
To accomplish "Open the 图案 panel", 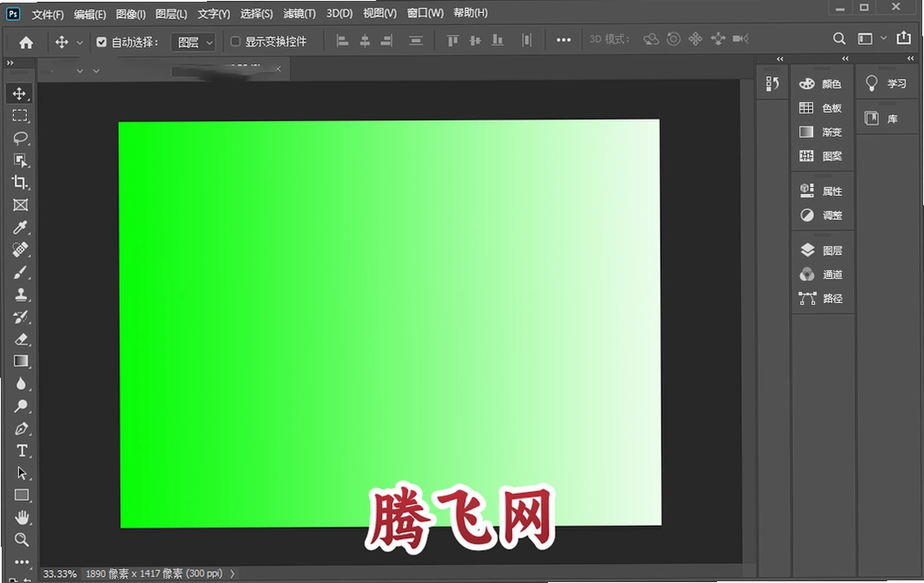I will 821,156.
